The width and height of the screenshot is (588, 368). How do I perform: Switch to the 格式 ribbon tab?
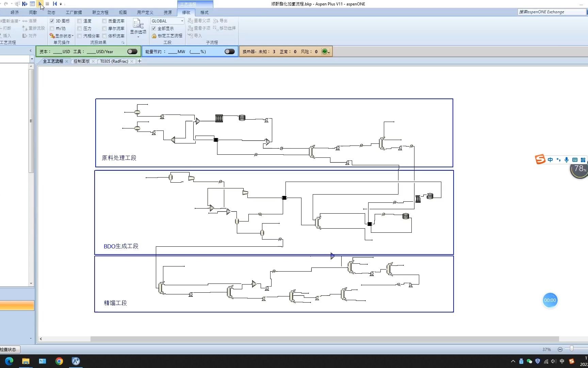click(x=205, y=12)
